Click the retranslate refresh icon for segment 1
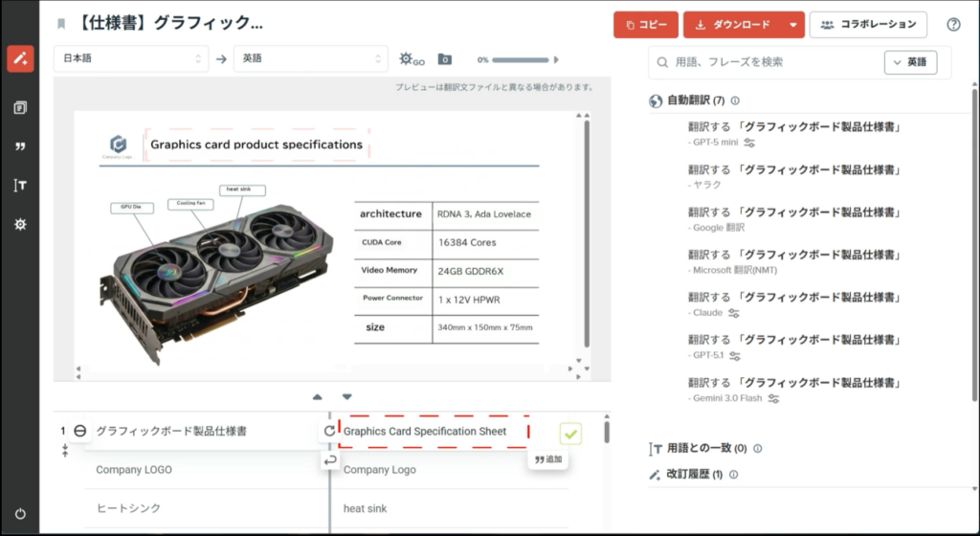Image resolution: width=980 pixels, height=536 pixels. tap(329, 432)
